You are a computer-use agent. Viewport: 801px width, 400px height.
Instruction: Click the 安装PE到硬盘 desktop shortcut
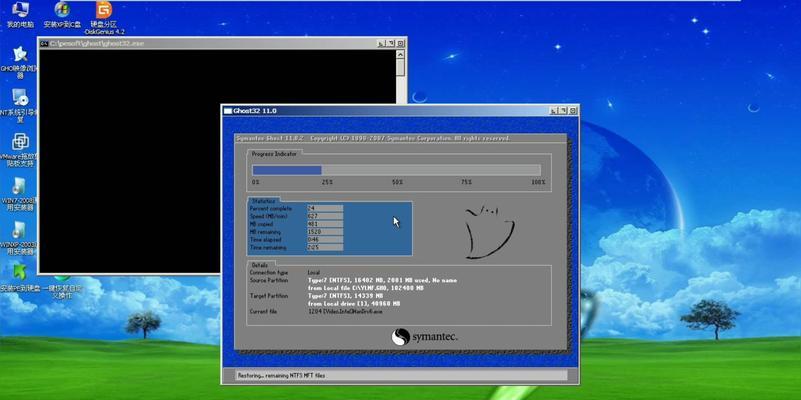point(19,278)
